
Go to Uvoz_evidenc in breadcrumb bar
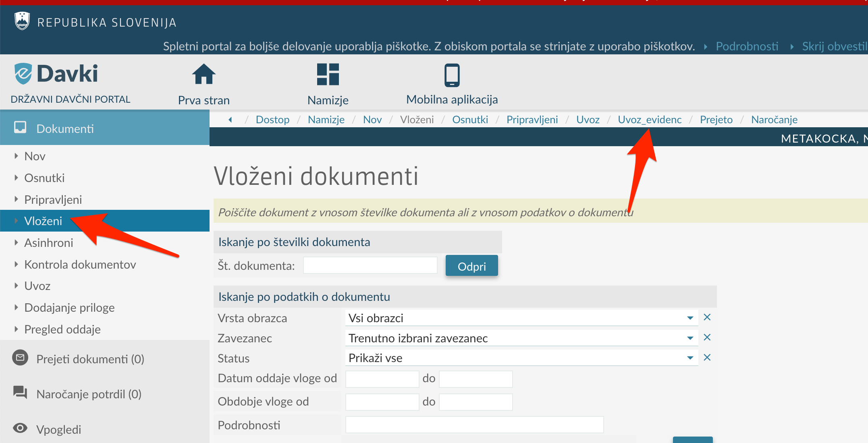(649, 120)
